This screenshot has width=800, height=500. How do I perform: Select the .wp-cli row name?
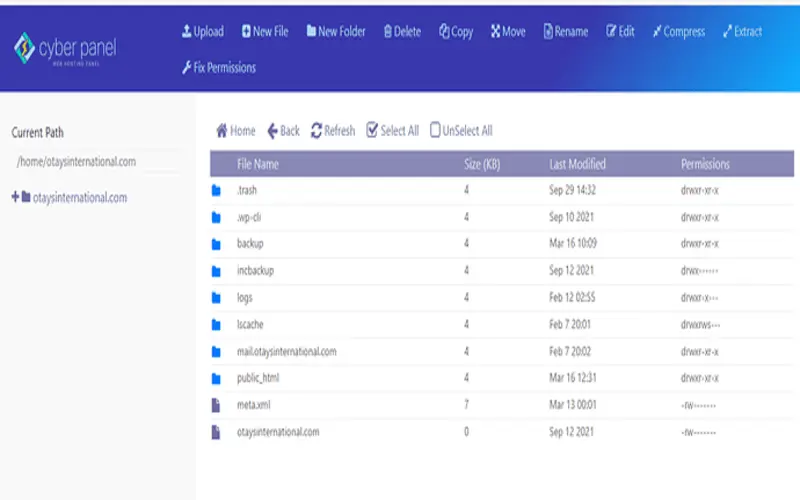[x=249, y=217]
